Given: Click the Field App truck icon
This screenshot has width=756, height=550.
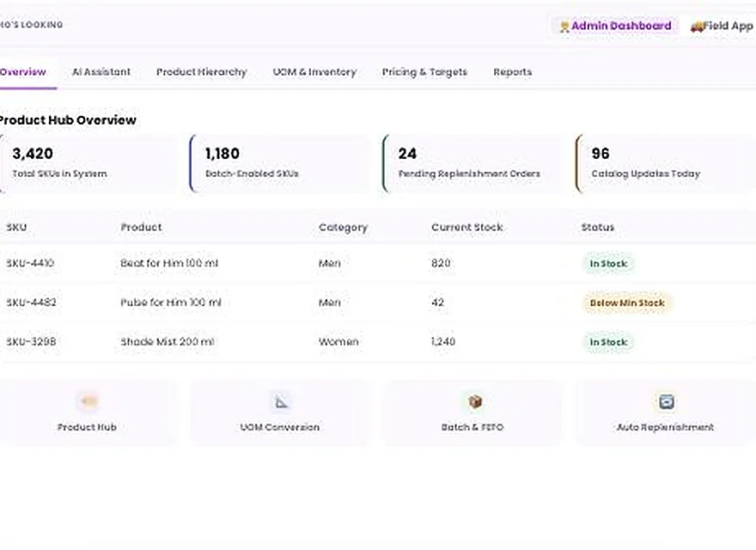Looking at the screenshot, I should (x=696, y=27).
